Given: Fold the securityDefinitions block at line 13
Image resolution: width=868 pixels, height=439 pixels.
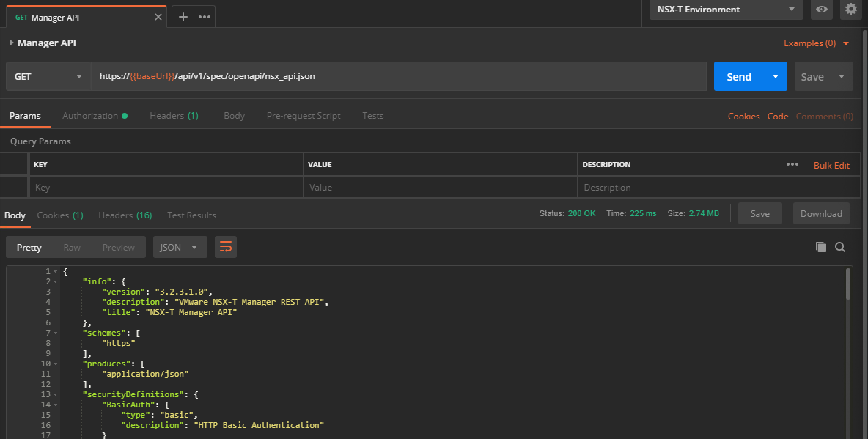Looking at the screenshot, I should coord(55,395).
